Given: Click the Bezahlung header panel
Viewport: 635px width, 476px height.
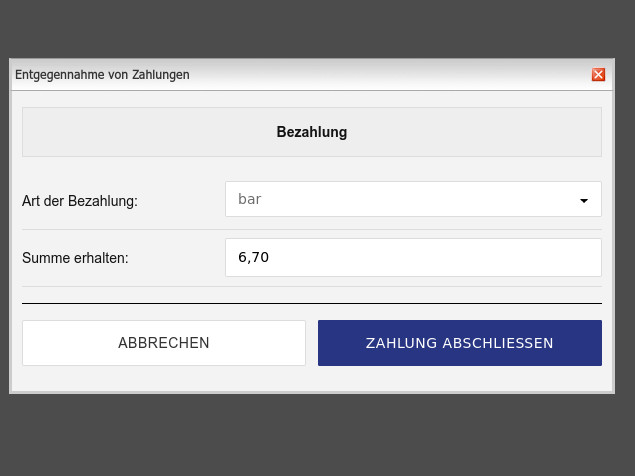Looking at the screenshot, I should tap(312, 132).
